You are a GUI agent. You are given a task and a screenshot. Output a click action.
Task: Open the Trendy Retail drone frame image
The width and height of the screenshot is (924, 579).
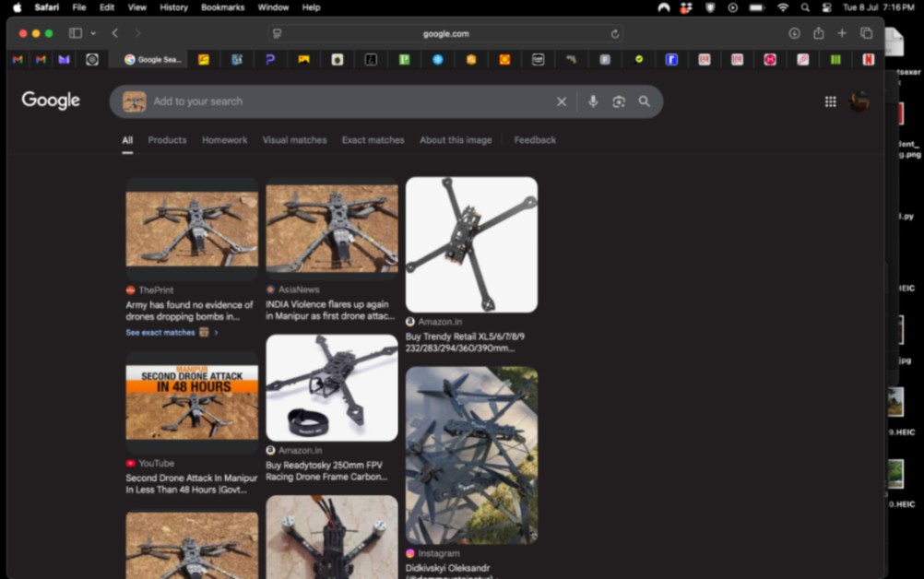[x=471, y=244]
